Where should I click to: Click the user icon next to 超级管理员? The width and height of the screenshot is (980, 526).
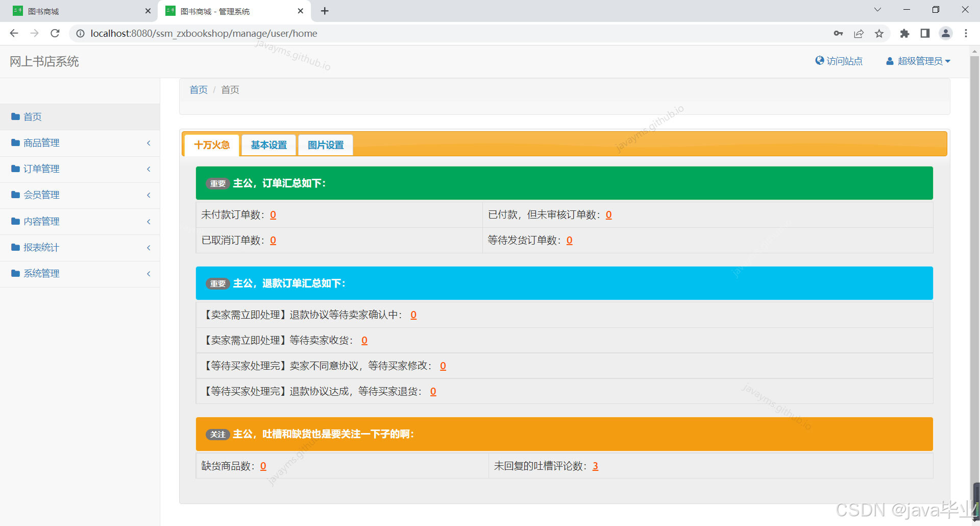pos(890,61)
